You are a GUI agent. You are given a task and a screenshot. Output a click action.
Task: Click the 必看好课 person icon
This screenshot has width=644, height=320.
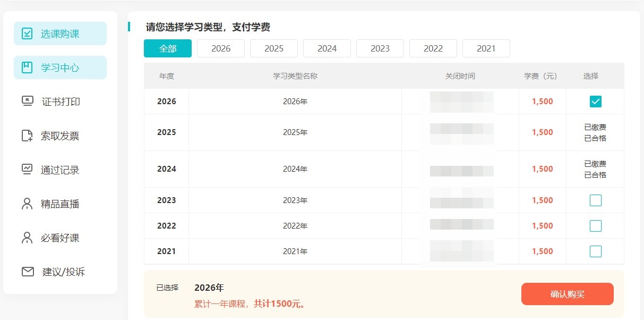point(27,238)
